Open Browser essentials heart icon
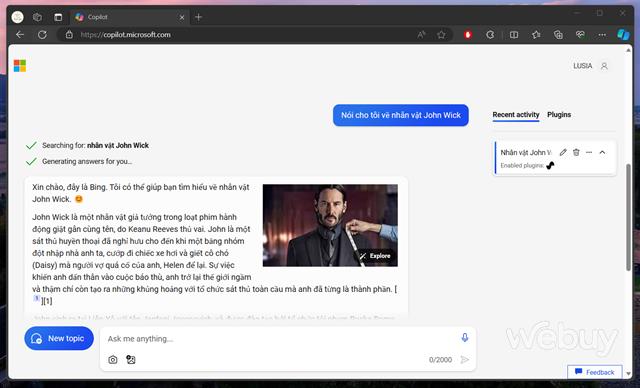This screenshot has width=640, height=388. 580,35
